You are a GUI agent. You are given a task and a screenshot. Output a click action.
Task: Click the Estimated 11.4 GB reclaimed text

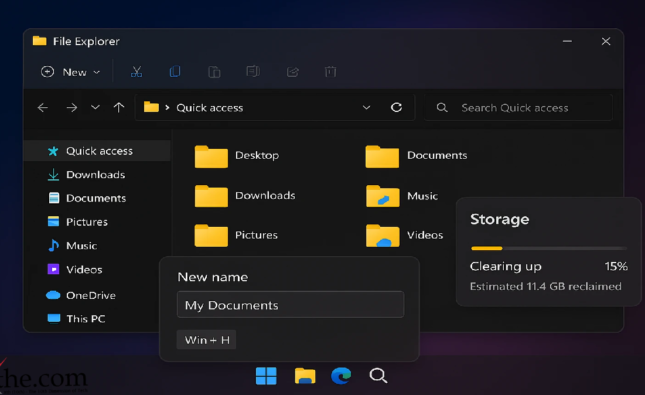pyautogui.click(x=545, y=286)
